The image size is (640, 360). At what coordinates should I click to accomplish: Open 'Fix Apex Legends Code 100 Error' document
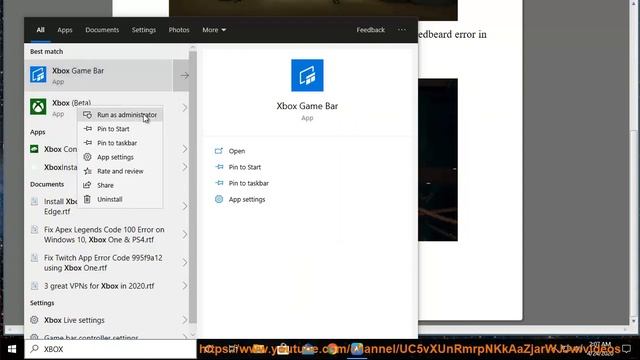coord(104,234)
